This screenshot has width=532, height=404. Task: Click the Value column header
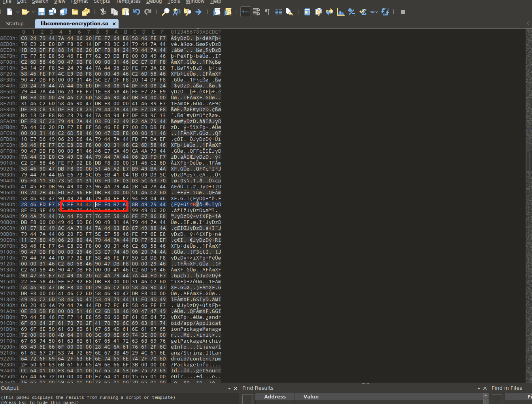click(311, 396)
